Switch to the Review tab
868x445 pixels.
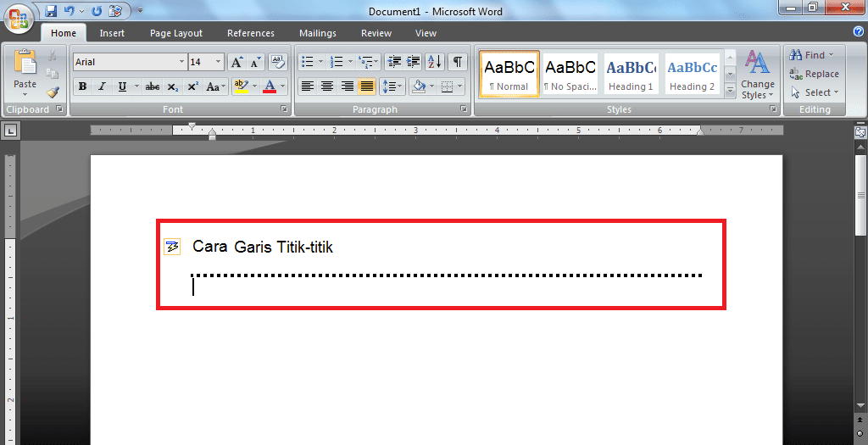[x=376, y=33]
